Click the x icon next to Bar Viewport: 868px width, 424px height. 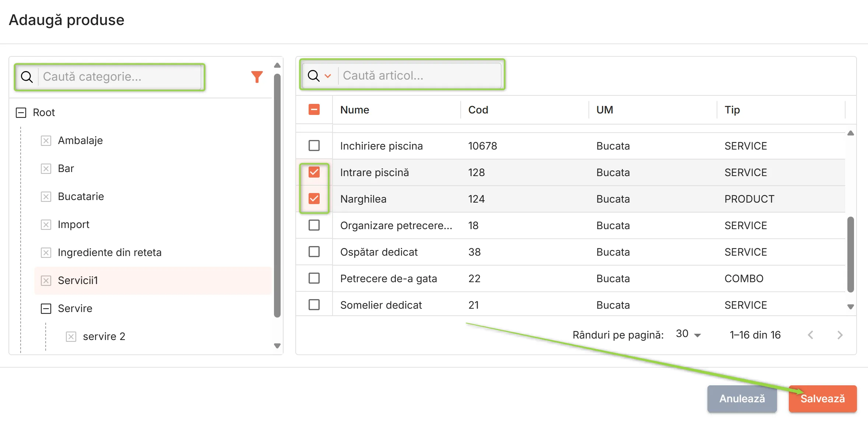tap(46, 169)
